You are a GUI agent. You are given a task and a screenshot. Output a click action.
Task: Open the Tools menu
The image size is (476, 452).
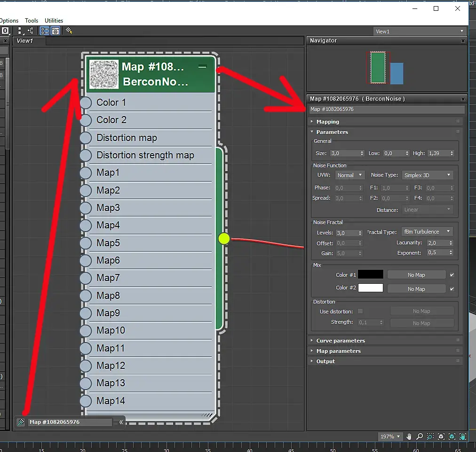(x=32, y=21)
